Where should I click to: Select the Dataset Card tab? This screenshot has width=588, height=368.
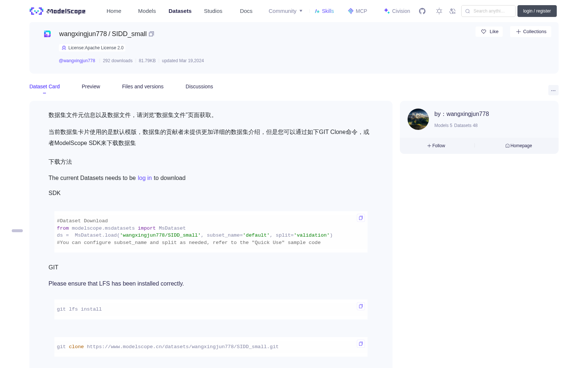[x=44, y=86]
